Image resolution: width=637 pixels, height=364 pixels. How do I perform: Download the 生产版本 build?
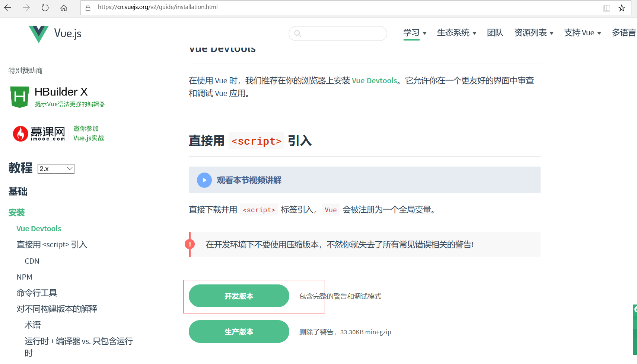pyautogui.click(x=239, y=332)
